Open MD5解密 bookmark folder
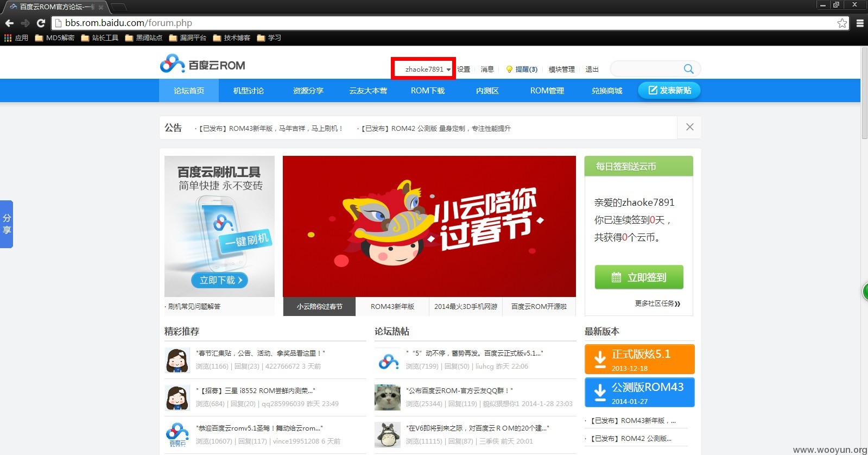Viewport: 868px width, 455px height. point(55,38)
